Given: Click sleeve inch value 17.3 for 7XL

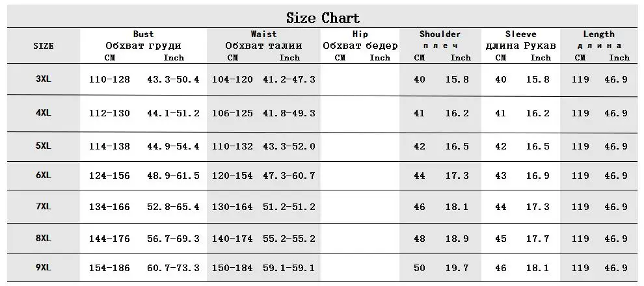Looking at the screenshot, I should 537,207.
